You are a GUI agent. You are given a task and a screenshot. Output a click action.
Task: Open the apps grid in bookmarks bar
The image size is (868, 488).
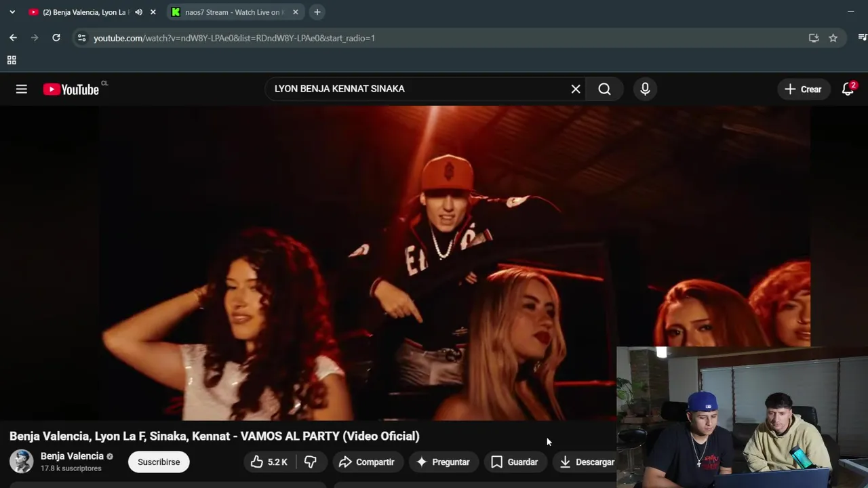click(x=12, y=60)
